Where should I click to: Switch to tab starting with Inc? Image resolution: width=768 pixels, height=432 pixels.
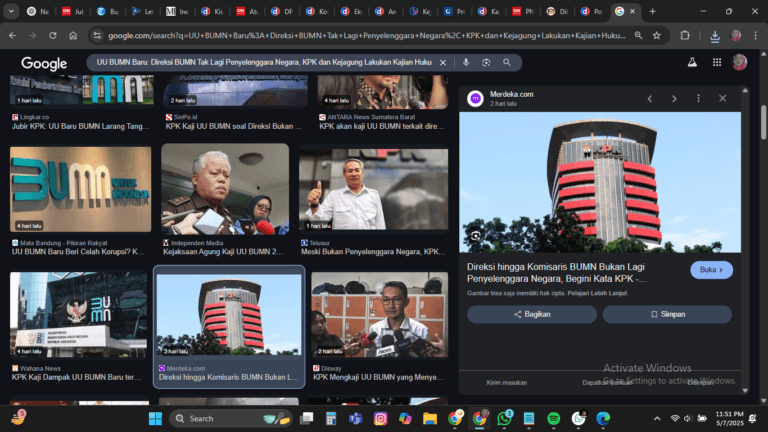click(177, 11)
